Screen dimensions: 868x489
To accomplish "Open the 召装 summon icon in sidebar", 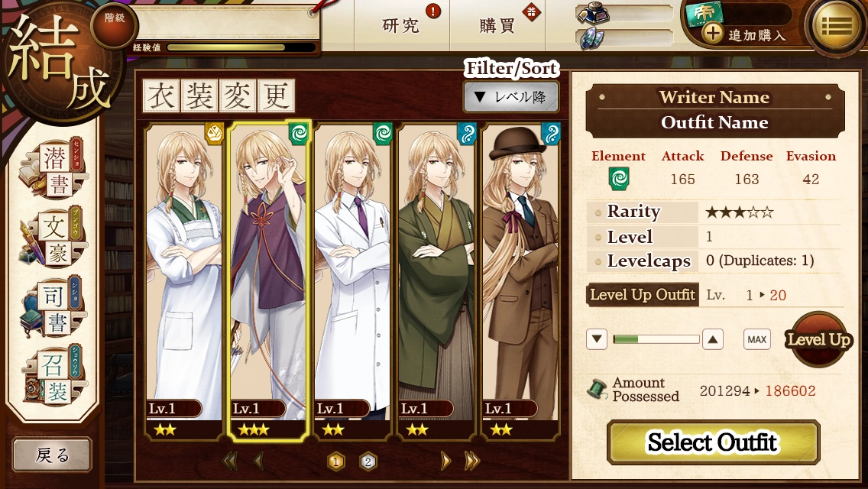I will pyautogui.click(x=52, y=375).
